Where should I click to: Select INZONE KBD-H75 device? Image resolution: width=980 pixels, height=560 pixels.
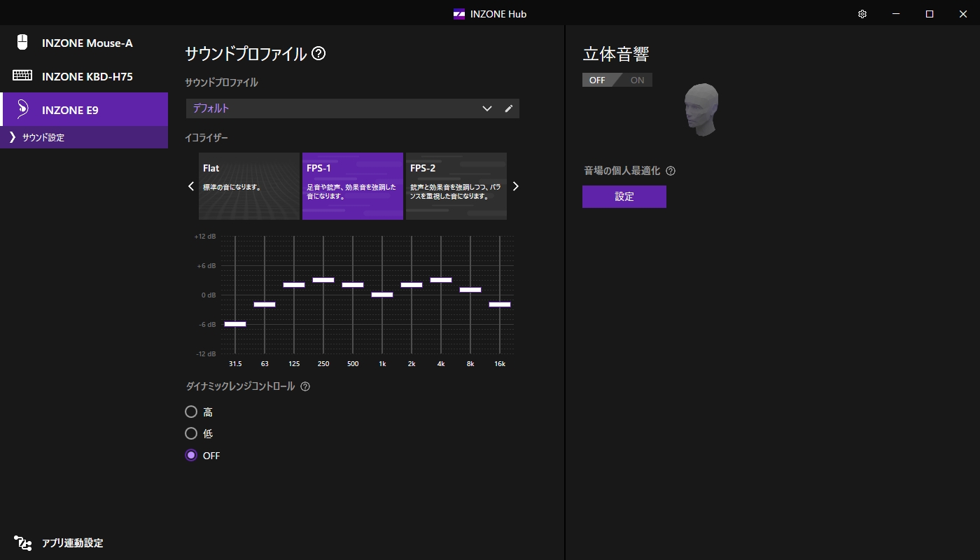pos(84,76)
